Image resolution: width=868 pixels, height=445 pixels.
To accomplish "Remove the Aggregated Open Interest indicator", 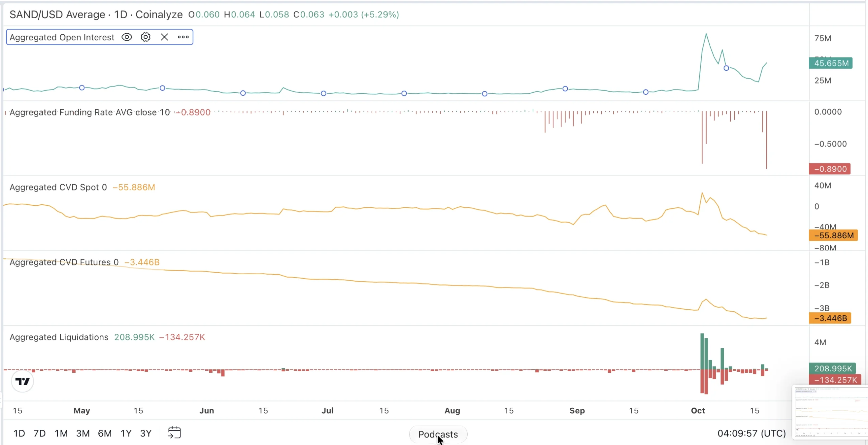I will tap(164, 37).
